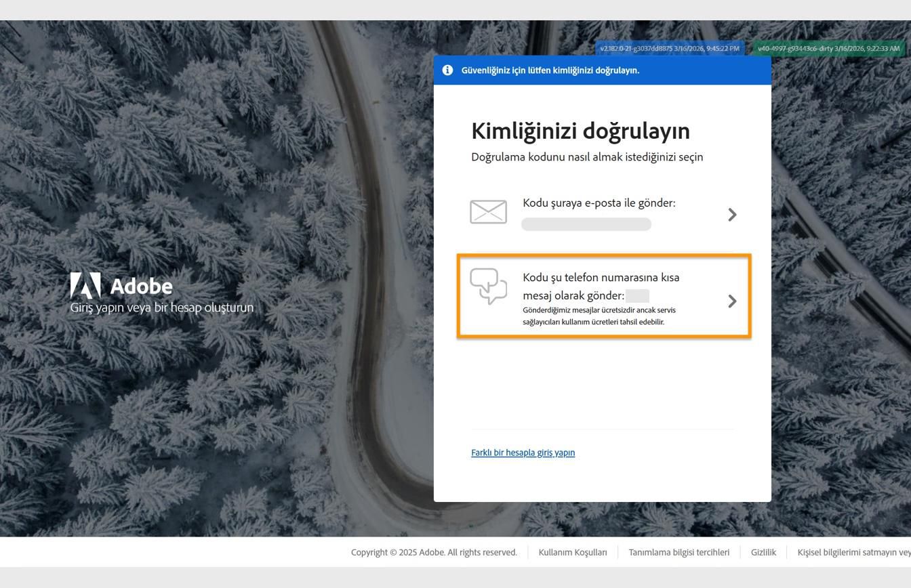The height and width of the screenshot is (588, 911).
Task: Expand the email option with its chevron
Action: tap(732, 214)
